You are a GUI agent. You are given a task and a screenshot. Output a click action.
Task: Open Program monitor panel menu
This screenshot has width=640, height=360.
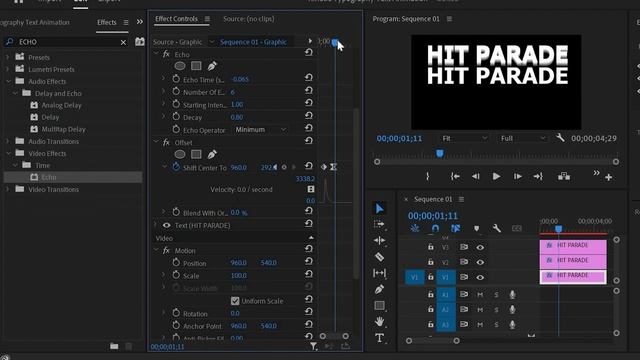coord(449,19)
